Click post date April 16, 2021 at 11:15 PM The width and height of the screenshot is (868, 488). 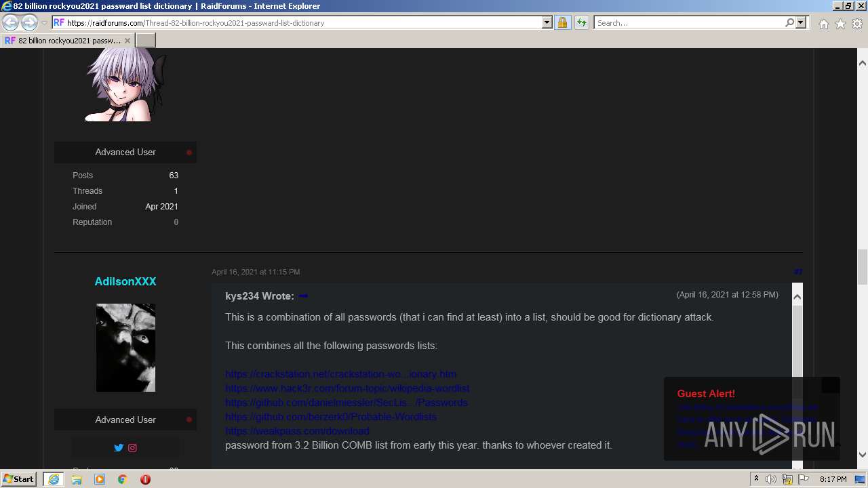pyautogui.click(x=256, y=272)
